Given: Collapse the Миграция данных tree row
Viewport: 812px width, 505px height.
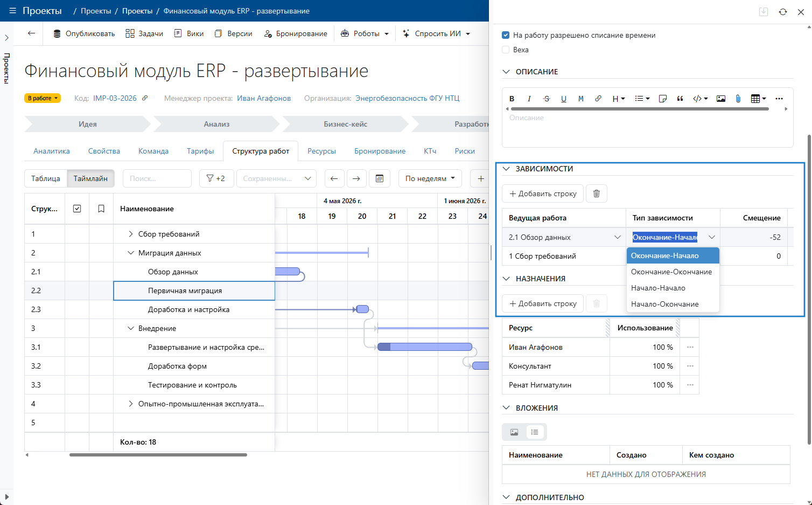Looking at the screenshot, I should tap(130, 253).
